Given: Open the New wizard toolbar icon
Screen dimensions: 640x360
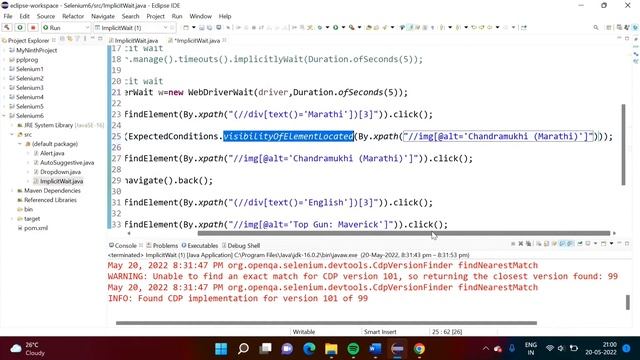Looking at the screenshot, I should 186,27.
